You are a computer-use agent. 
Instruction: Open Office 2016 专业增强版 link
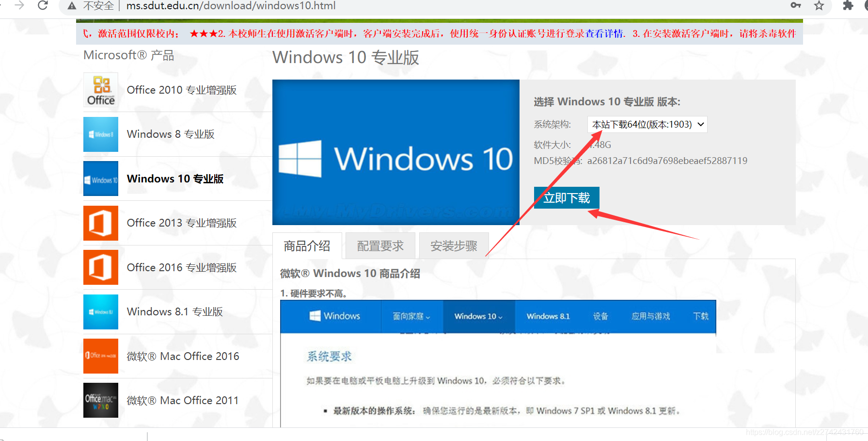pyautogui.click(x=182, y=268)
